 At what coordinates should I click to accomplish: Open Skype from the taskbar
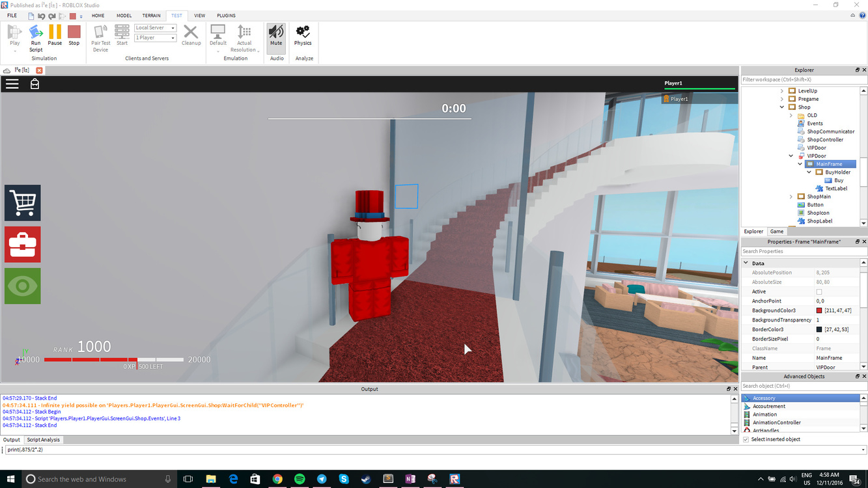tap(344, 479)
